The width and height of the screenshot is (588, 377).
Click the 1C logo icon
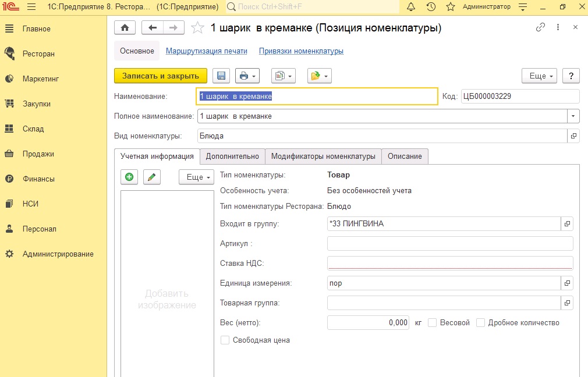point(10,7)
